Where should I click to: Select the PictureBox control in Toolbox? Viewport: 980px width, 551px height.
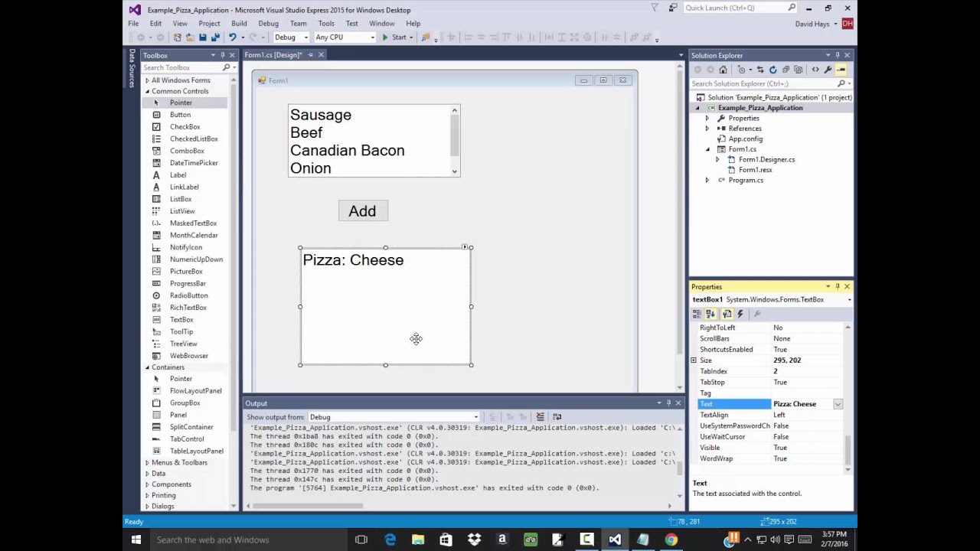186,272
